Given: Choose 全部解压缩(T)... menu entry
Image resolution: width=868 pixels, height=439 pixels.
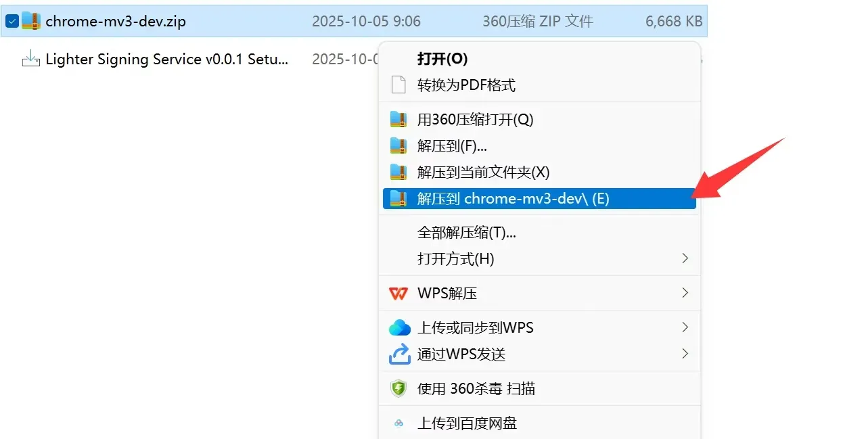Looking at the screenshot, I should pyautogui.click(x=539, y=233).
